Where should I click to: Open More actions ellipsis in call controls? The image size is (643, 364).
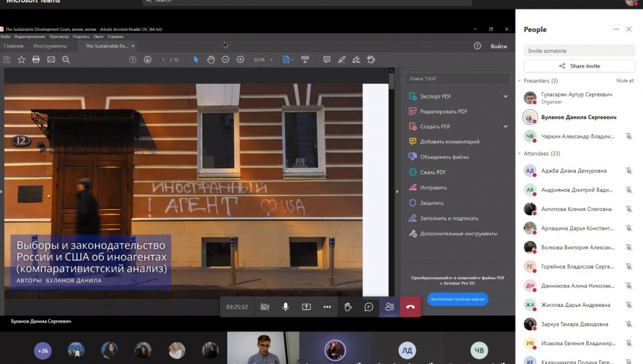pos(327,307)
